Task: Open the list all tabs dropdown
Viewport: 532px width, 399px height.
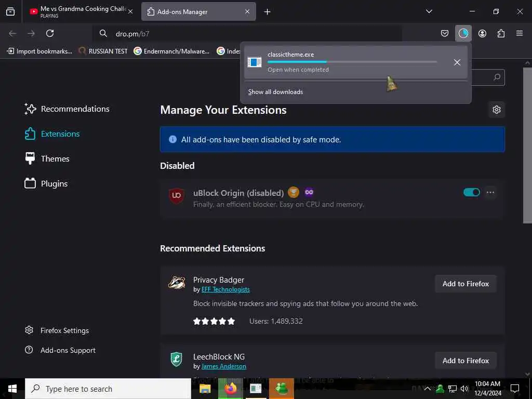Action: 429,11
